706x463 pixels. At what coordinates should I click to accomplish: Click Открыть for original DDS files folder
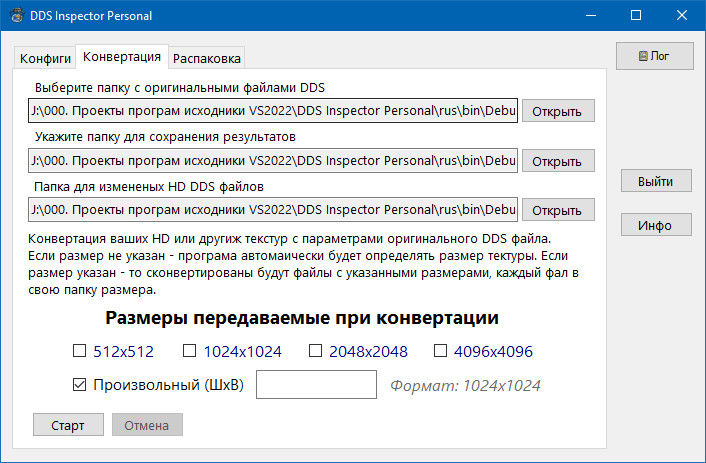coord(557,111)
